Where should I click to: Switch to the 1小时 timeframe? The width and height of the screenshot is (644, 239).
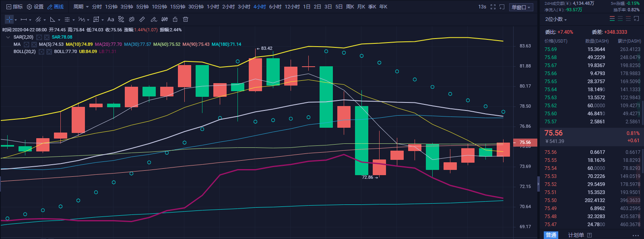pos(213,7)
